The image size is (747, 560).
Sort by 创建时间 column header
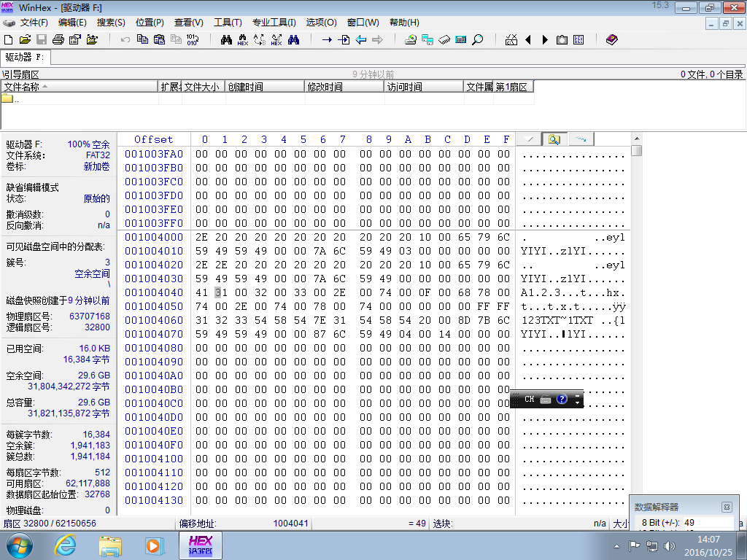pos(264,87)
